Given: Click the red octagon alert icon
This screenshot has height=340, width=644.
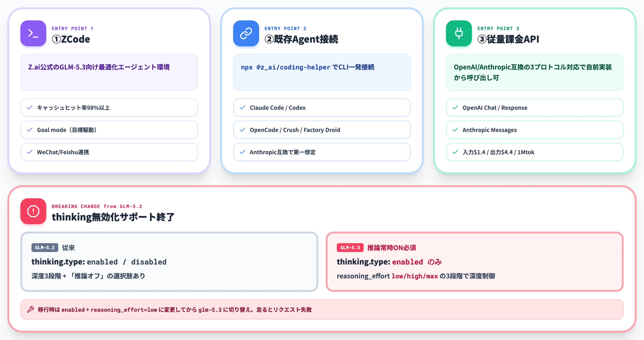Looking at the screenshot, I should (x=33, y=211).
